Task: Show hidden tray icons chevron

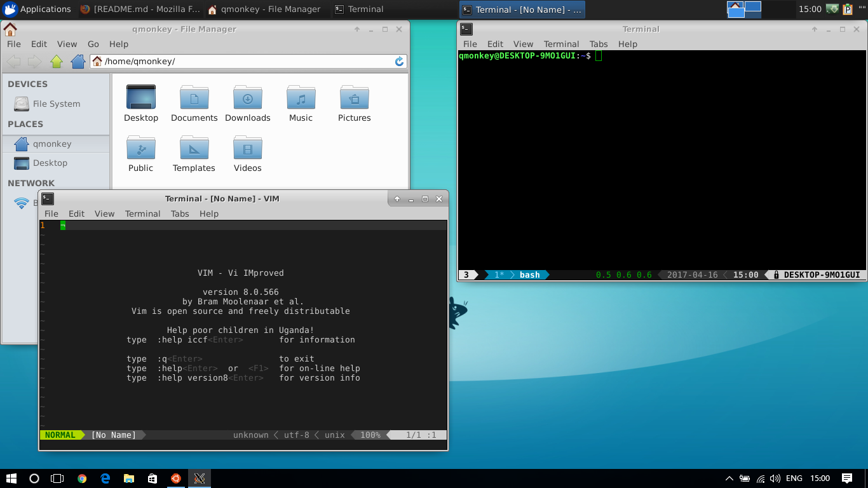Action: [729, 478]
